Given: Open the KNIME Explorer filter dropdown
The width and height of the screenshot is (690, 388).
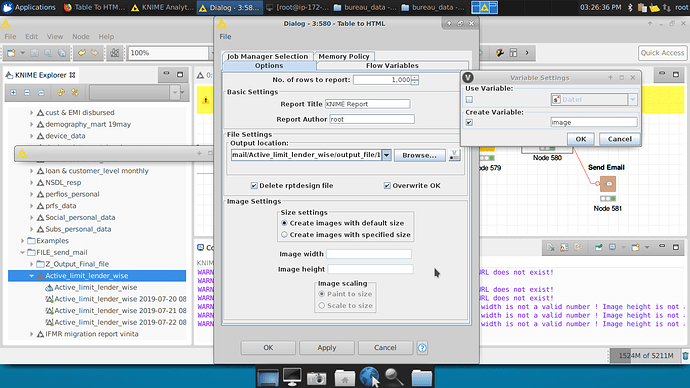Looking at the screenshot, I should [175, 92].
